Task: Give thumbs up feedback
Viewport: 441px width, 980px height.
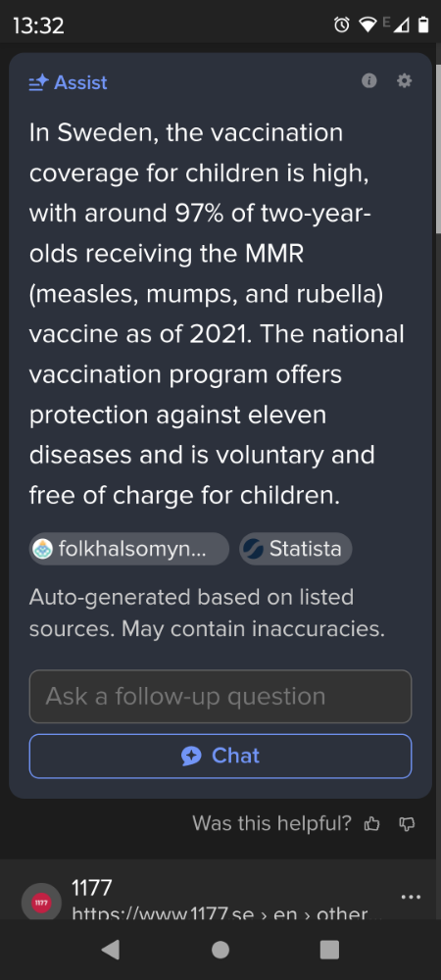Action: click(x=371, y=824)
